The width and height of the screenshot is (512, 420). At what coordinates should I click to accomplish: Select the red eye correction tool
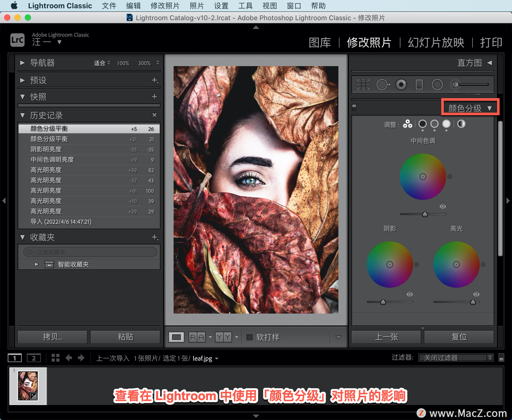pyautogui.click(x=401, y=85)
